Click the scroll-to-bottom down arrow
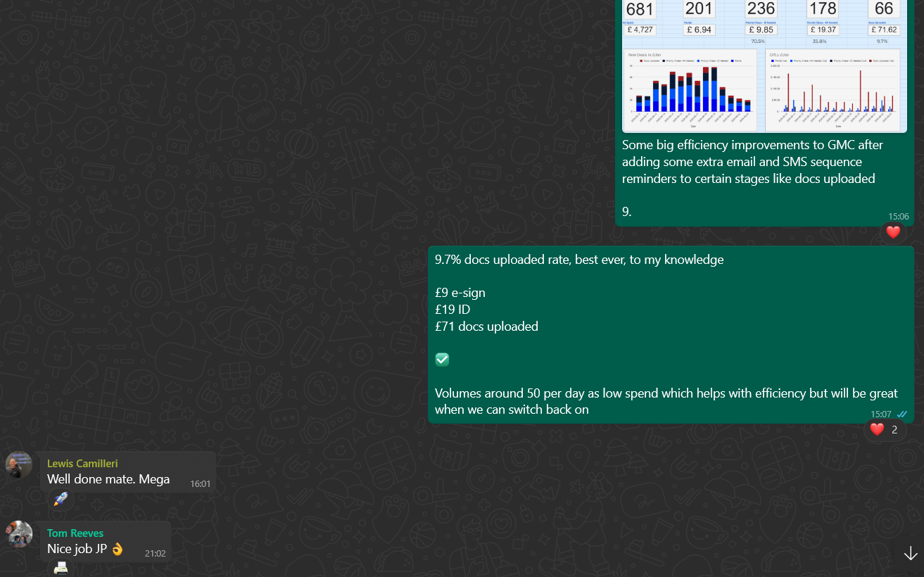The image size is (924, 577). tap(910, 554)
